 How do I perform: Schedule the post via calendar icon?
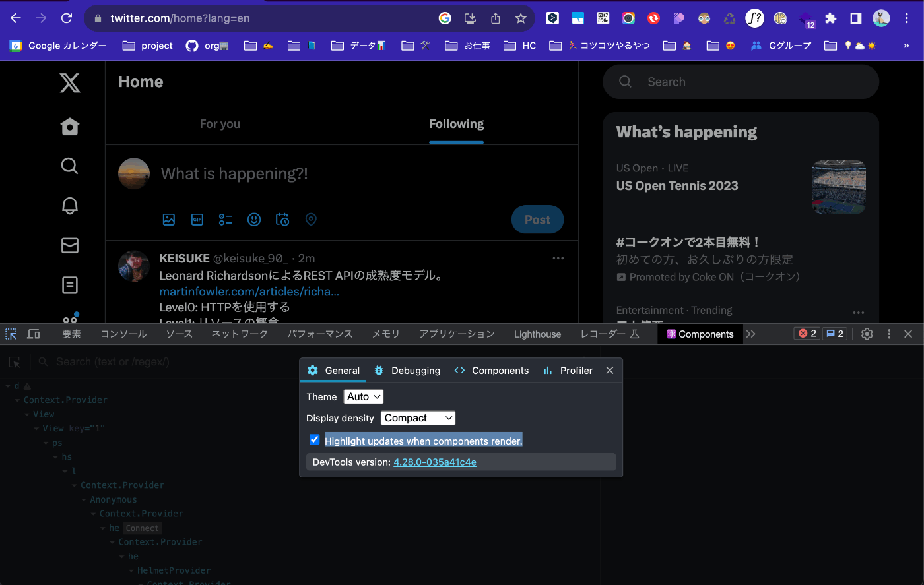click(282, 220)
